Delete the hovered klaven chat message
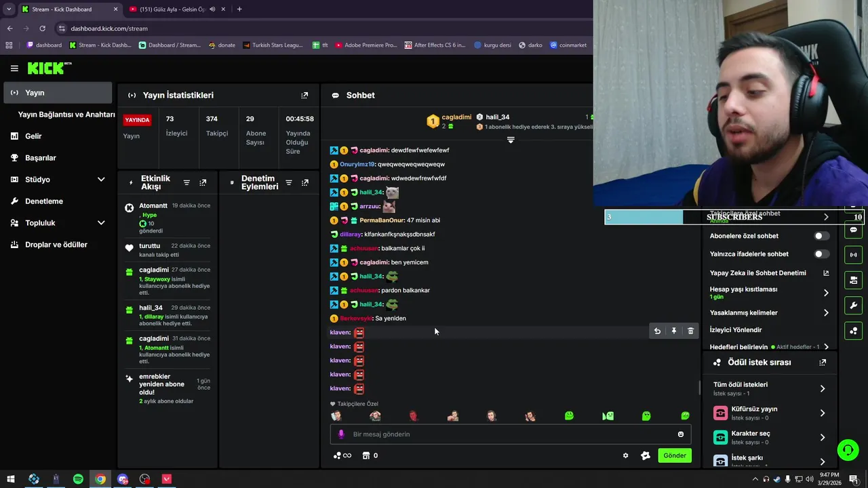The width and height of the screenshot is (868, 488). pos(691,331)
